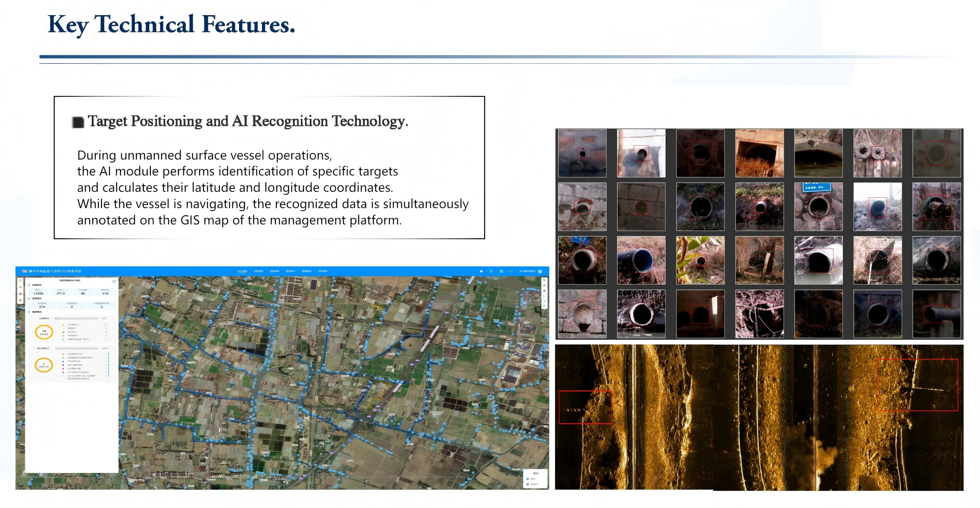Screen dimensions: 980x508
Task: Click the gray progress bar showing 14
Action: click(x=77, y=318)
